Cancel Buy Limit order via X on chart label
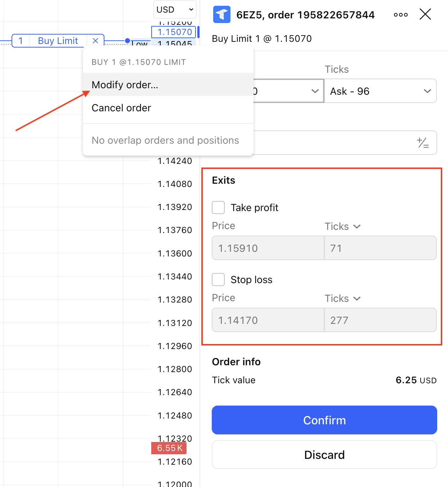Viewport: 448px width, 487px height. point(95,41)
